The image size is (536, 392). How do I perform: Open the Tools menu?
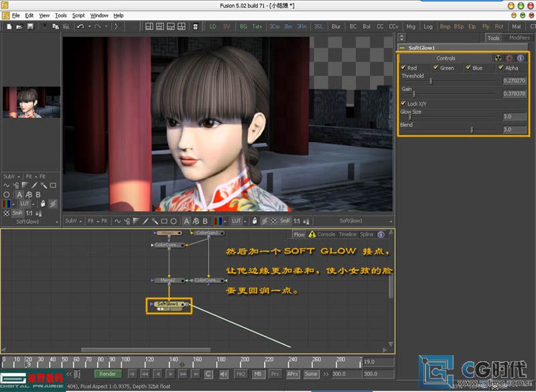coord(61,15)
